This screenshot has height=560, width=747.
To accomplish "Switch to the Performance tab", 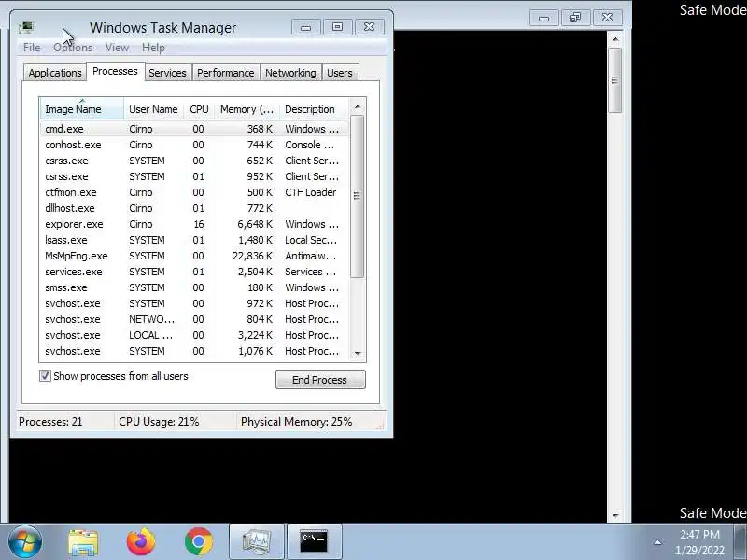I will pos(226,73).
